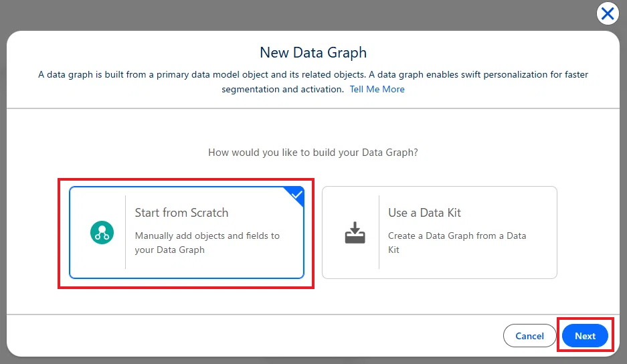627x364 pixels.
Task: Click the Next button
Action: coord(585,336)
